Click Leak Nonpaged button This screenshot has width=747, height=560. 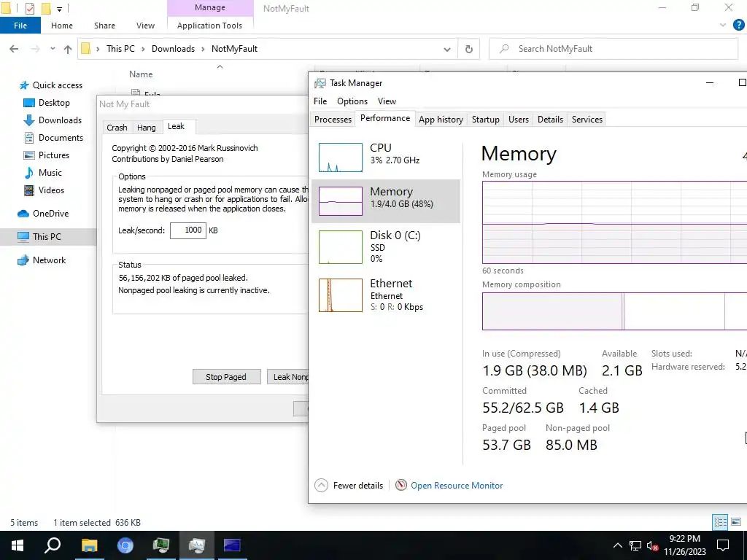point(287,377)
